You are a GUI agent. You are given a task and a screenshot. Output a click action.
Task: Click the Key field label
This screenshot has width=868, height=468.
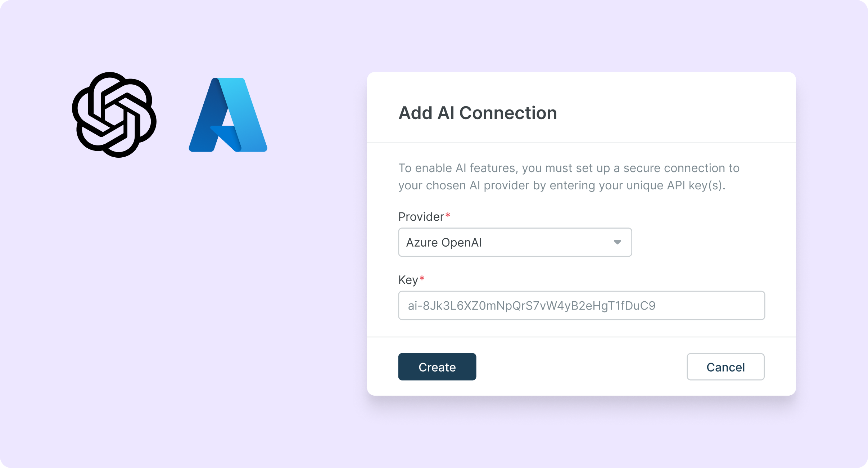tap(408, 280)
